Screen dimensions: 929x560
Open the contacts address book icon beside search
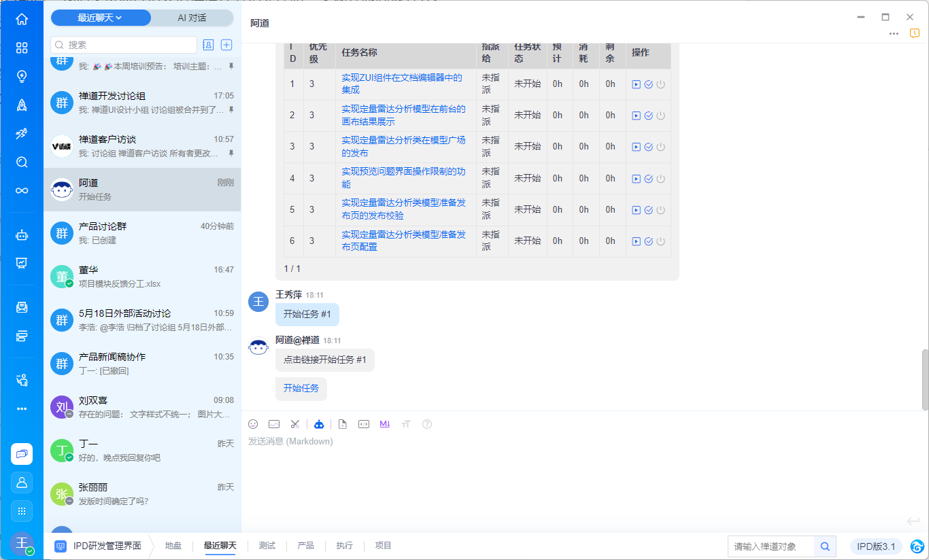click(x=208, y=45)
